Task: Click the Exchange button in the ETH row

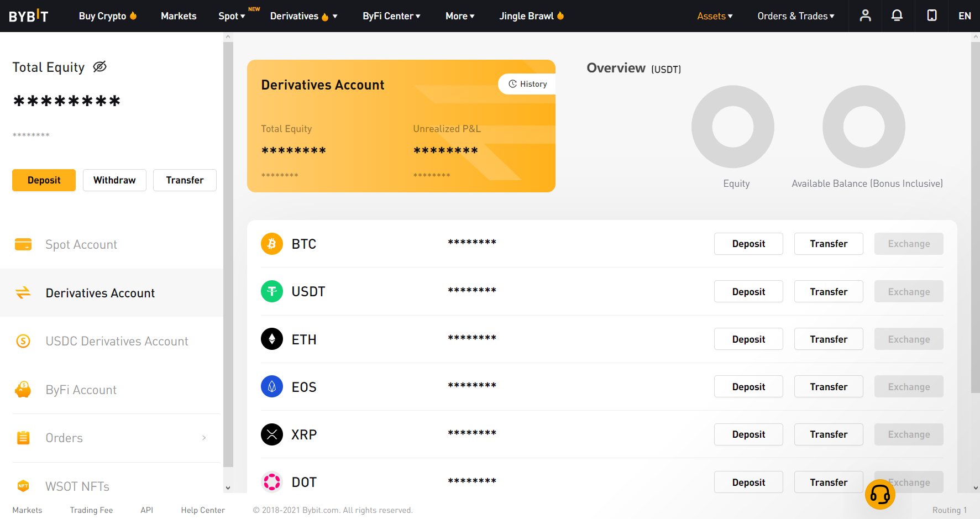Action: pyautogui.click(x=909, y=339)
